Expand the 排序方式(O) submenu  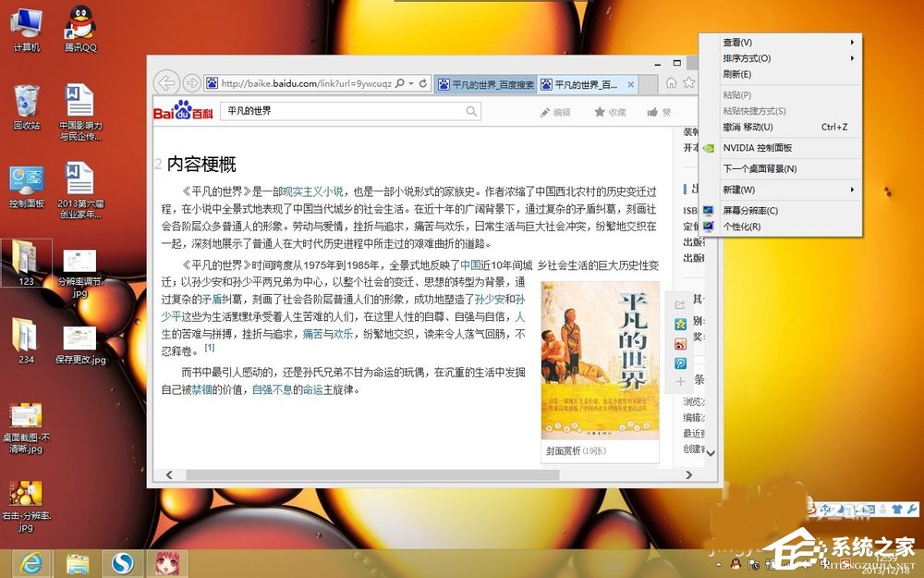tap(739, 58)
